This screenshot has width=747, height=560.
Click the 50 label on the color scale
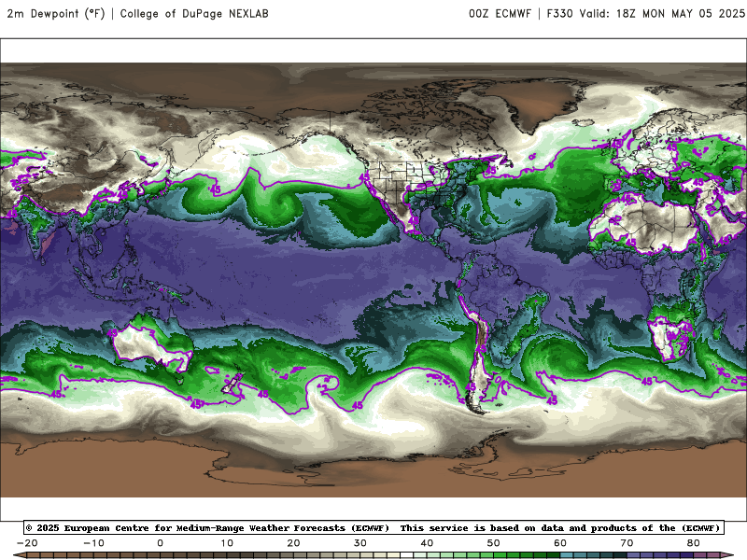[494, 543]
